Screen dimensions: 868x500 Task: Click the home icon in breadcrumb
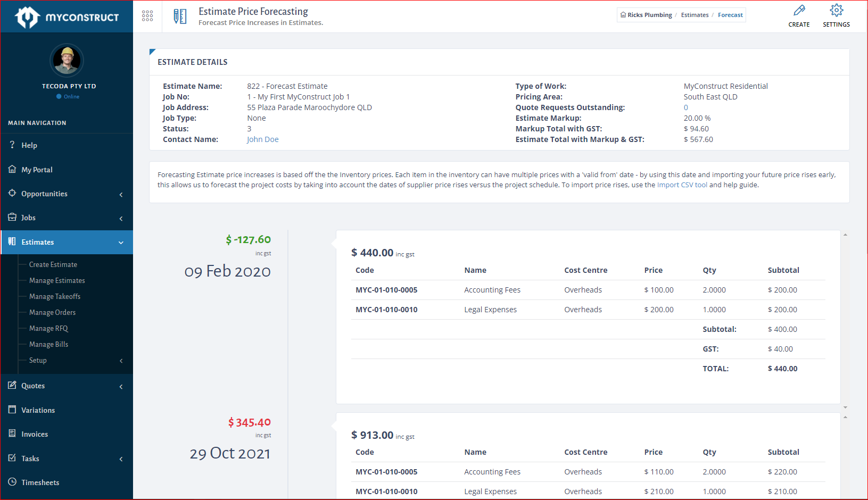click(x=623, y=15)
